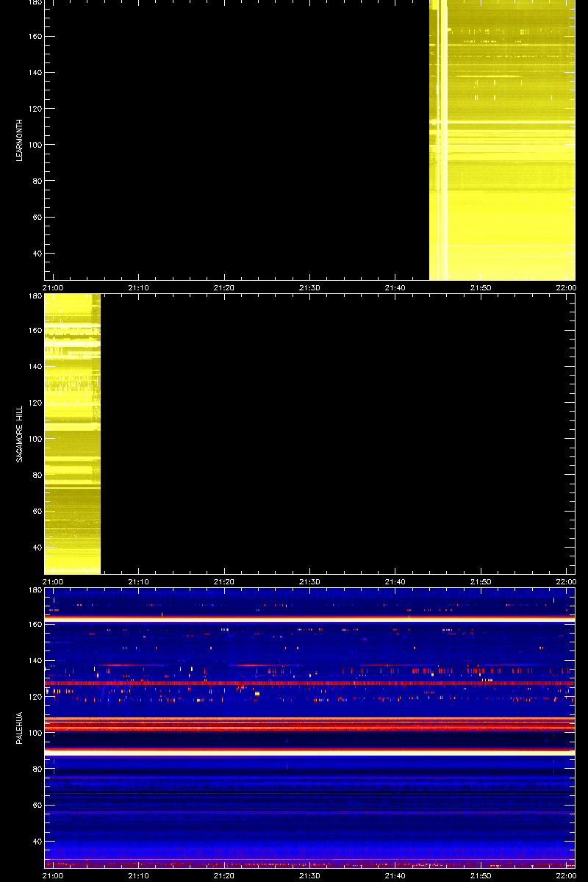Click 21:40 time label under Sagamore Hill plot

tap(395, 581)
